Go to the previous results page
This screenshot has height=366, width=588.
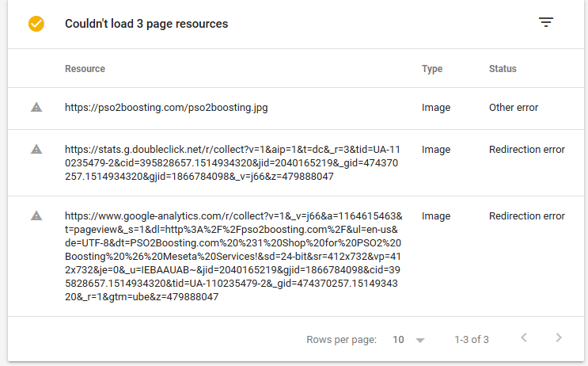[x=523, y=338]
